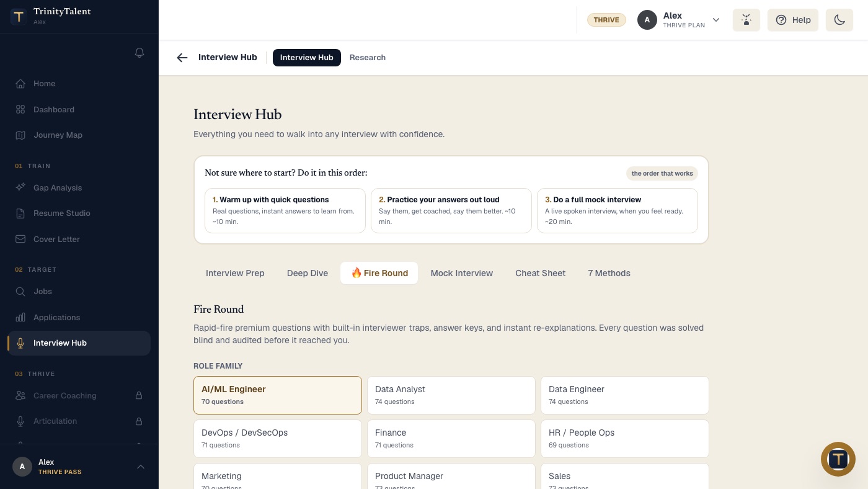Select the Finance role family

[x=451, y=439]
